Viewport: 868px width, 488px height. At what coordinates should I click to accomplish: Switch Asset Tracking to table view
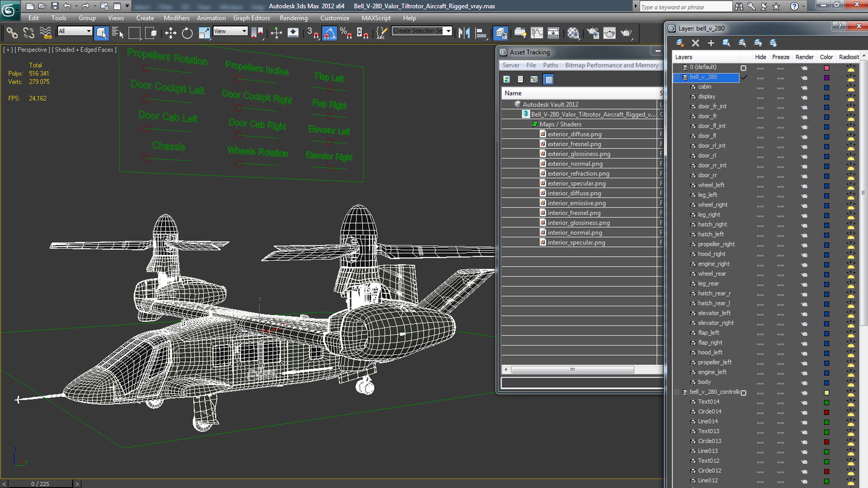click(x=548, y=79)
